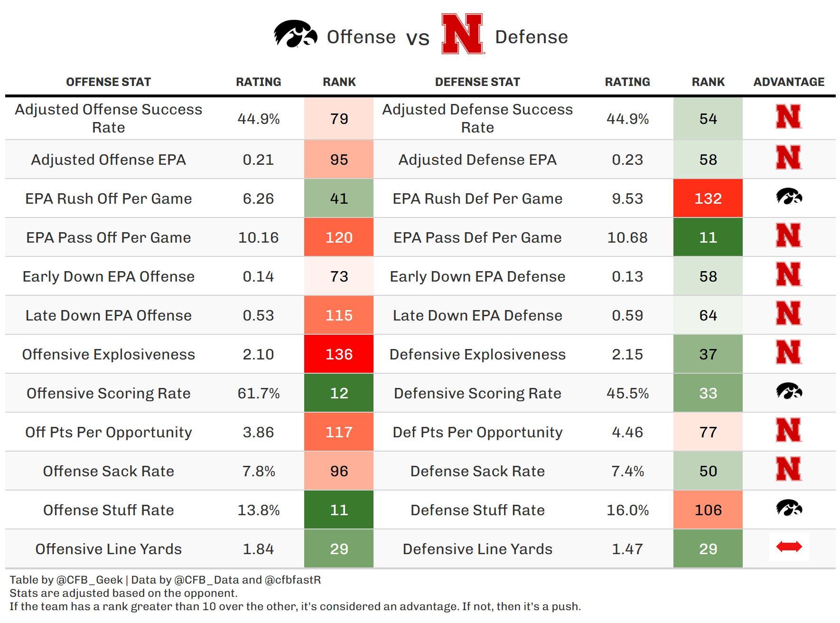Click the Def Pts Per Opportunity label
The image size is (840, 623).
(477, 432)
